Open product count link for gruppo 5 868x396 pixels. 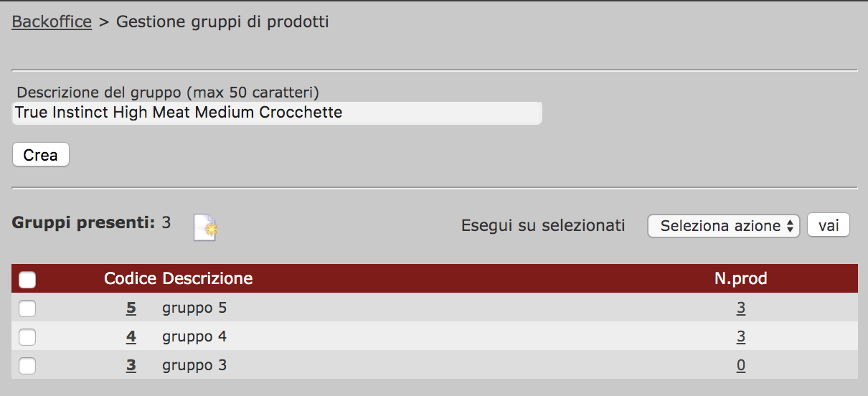pos(740,308)
